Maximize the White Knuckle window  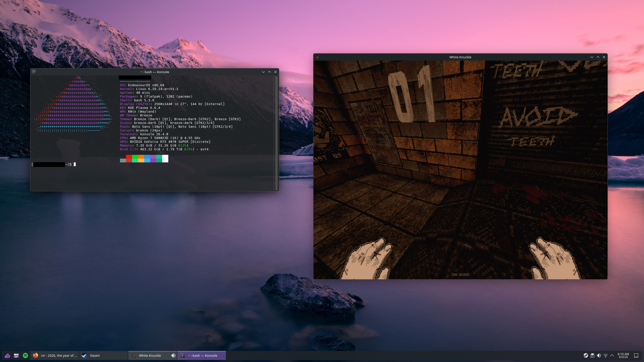598,57
